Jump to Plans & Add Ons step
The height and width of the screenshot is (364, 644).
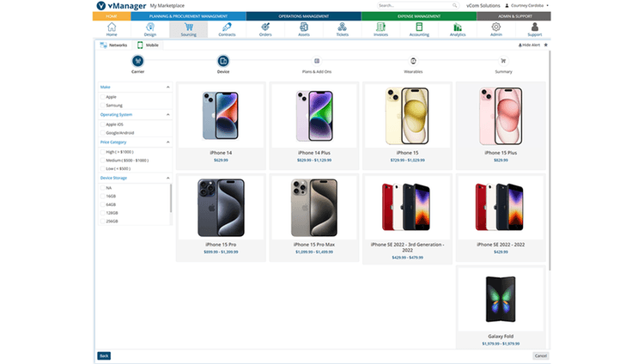click(317, 61)
